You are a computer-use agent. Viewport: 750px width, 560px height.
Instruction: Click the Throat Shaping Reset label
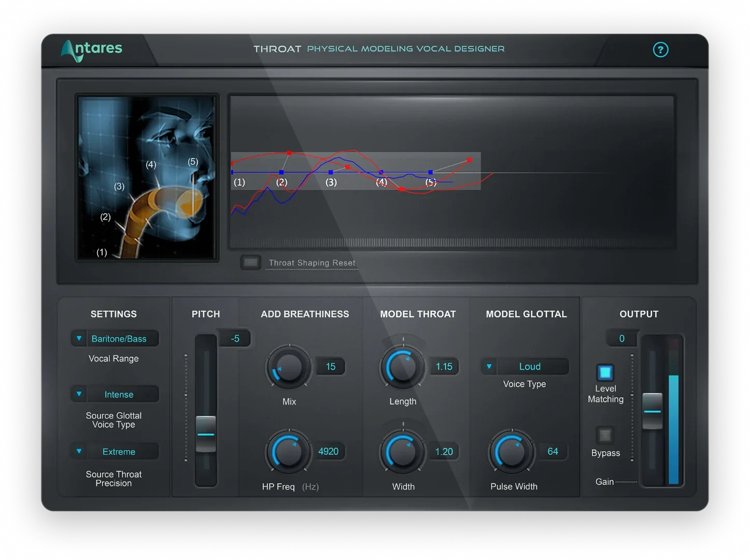pos(312,263)
